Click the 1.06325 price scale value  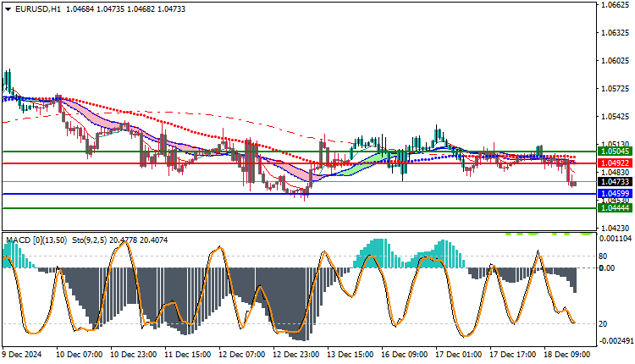[x=616, y=33]
